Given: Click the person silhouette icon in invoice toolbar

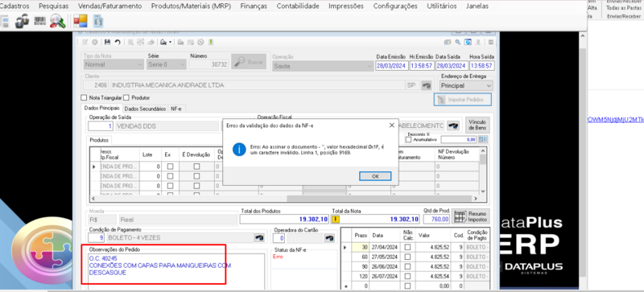Looking at the screenshot, I should [478, 42].
